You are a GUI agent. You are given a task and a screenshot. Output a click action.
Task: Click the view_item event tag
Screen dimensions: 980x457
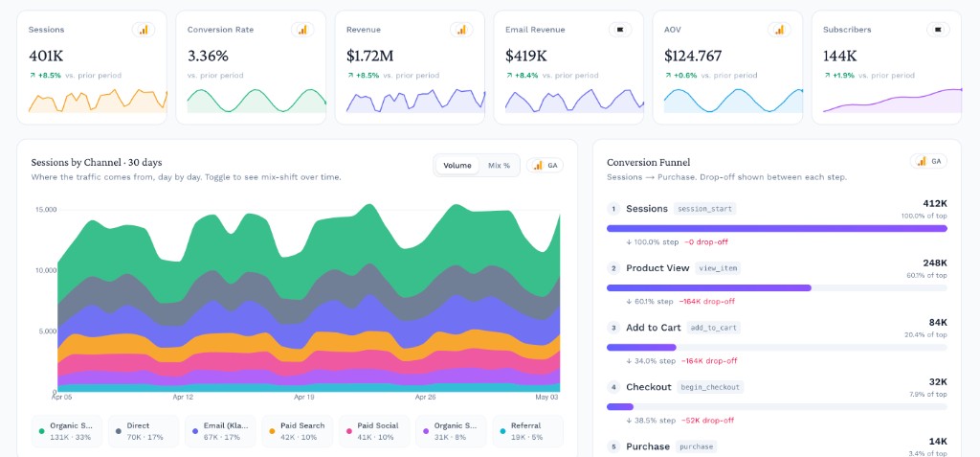718,268
